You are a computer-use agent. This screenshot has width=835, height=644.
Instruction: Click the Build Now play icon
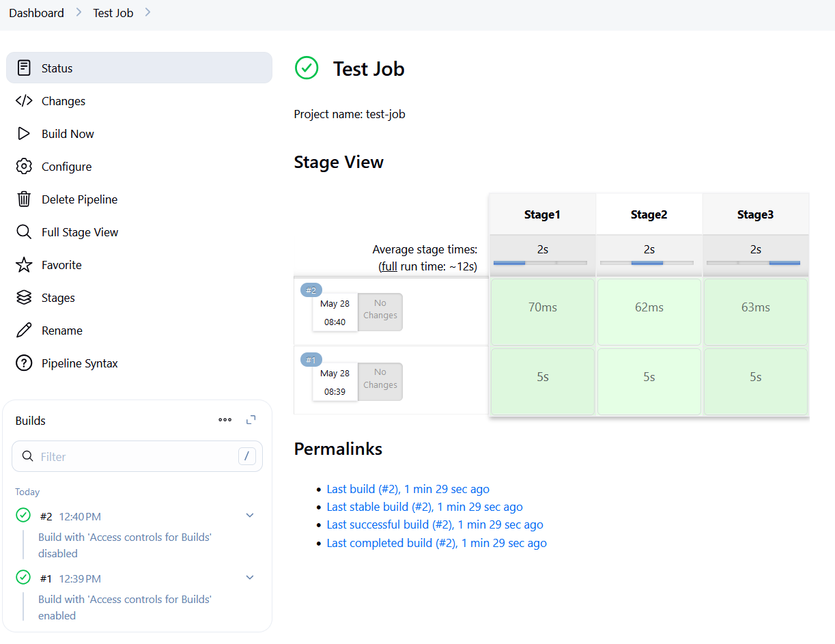(24, 134)
